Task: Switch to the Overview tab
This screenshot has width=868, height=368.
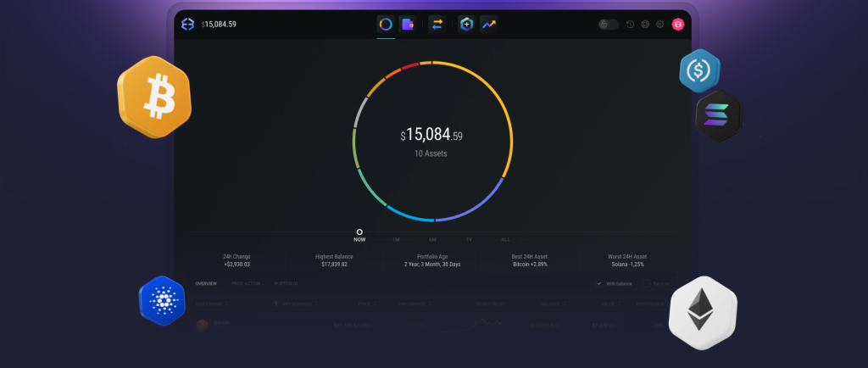Action: 206,284
